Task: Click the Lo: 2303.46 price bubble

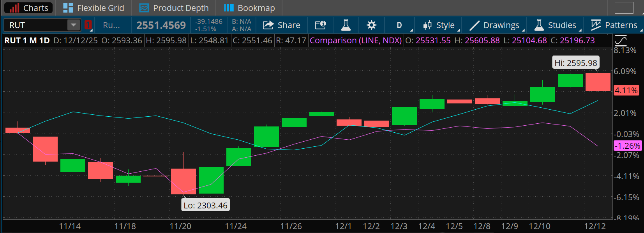Action: 206,205
